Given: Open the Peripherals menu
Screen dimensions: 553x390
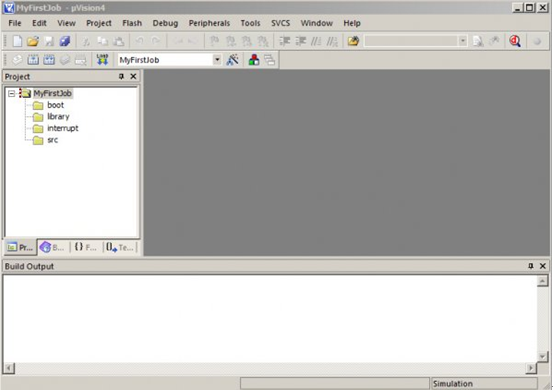Looking at the screenshot, I should point(209,23).
